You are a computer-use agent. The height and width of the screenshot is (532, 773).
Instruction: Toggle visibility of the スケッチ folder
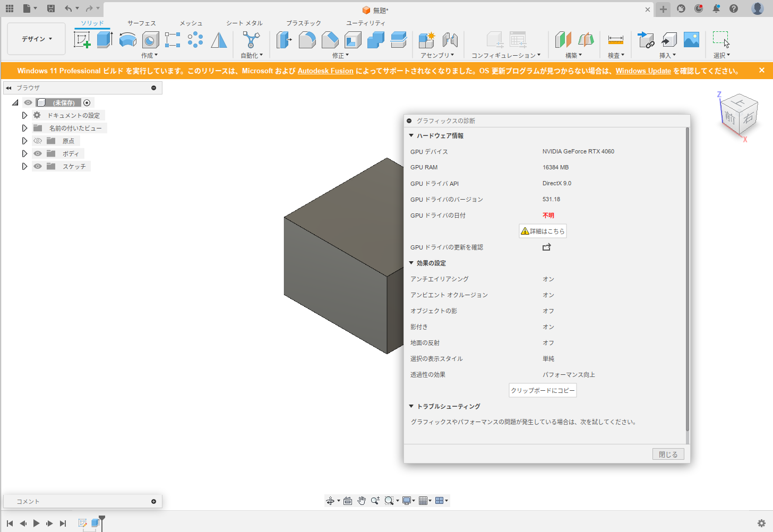(x=38, y=166)
